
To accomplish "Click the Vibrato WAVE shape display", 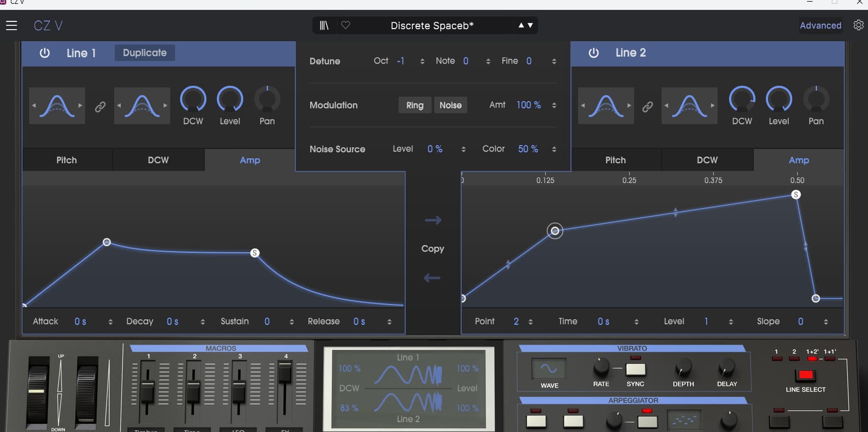I will [548, 369].
